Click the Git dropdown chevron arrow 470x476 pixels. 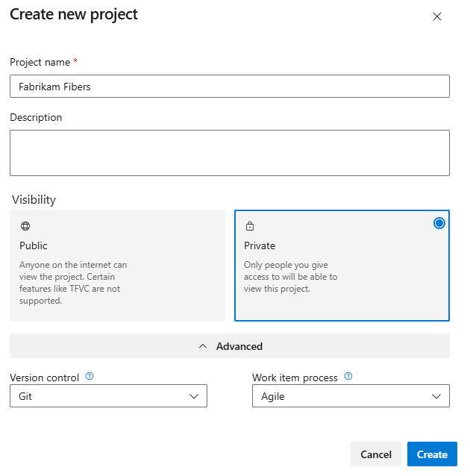coord(194,396)
